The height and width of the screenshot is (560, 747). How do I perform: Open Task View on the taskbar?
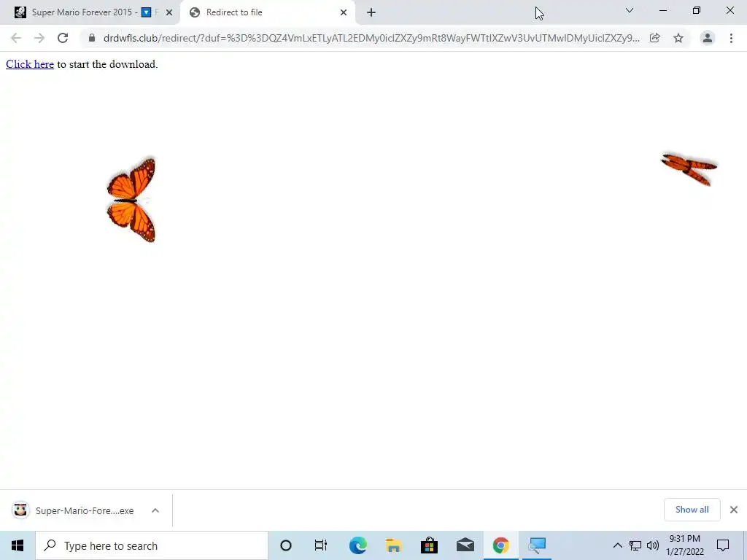pos(321,545)
